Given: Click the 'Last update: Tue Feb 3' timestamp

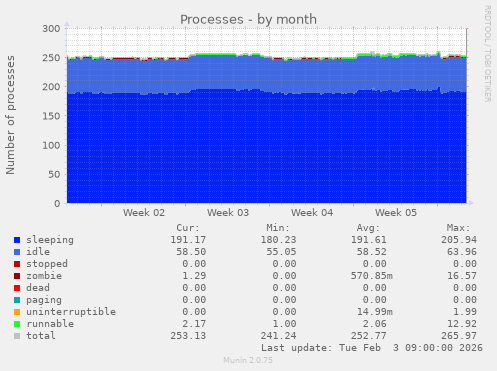Looking at the screenshot, I should 371,348.
